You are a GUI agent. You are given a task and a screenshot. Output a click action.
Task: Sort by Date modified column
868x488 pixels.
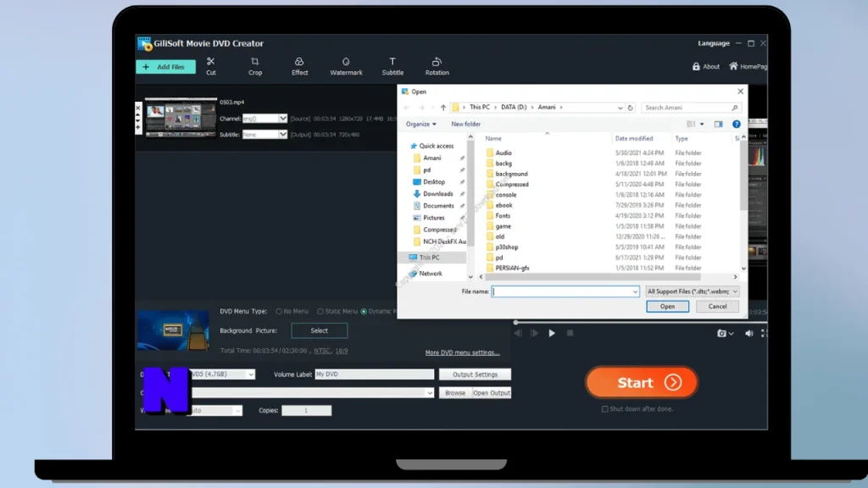(x=634, y=138)
